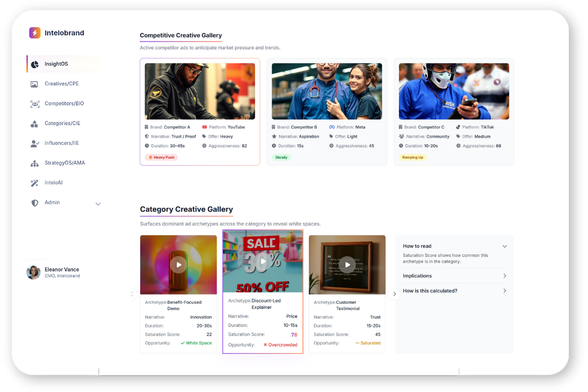Viewport: 588px width, 392px height.
Task: Collapse the How to read section
Action: point(505,246)
